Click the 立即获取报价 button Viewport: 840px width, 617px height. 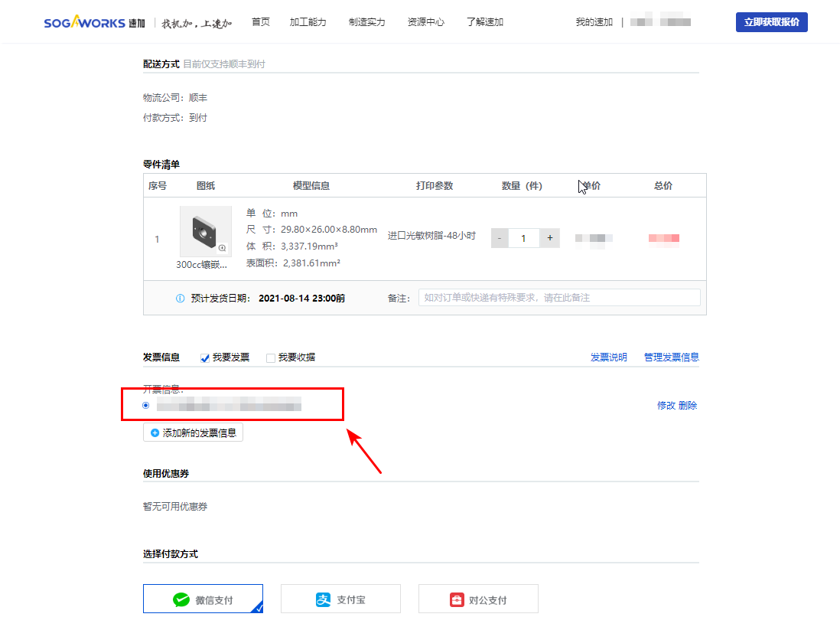point(771,21)
